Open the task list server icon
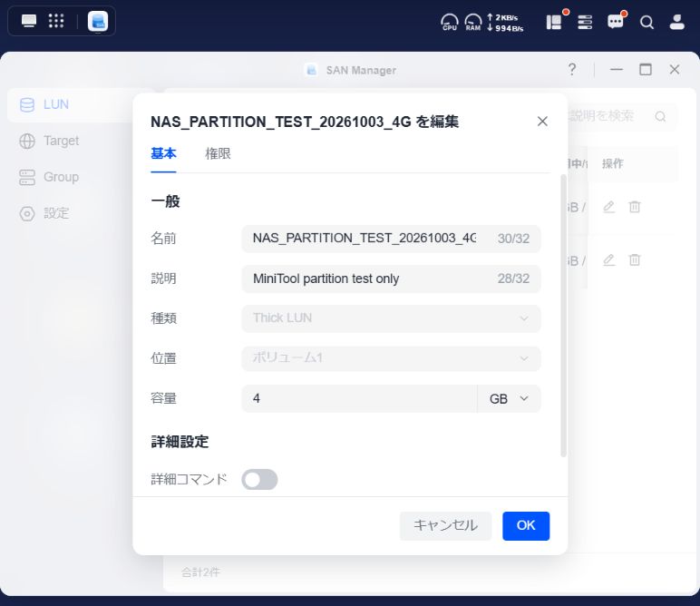 point(585,22)
